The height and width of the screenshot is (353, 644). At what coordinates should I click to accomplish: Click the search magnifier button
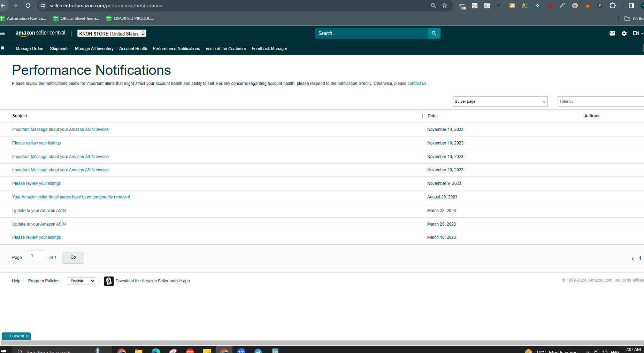click(434, 33)
